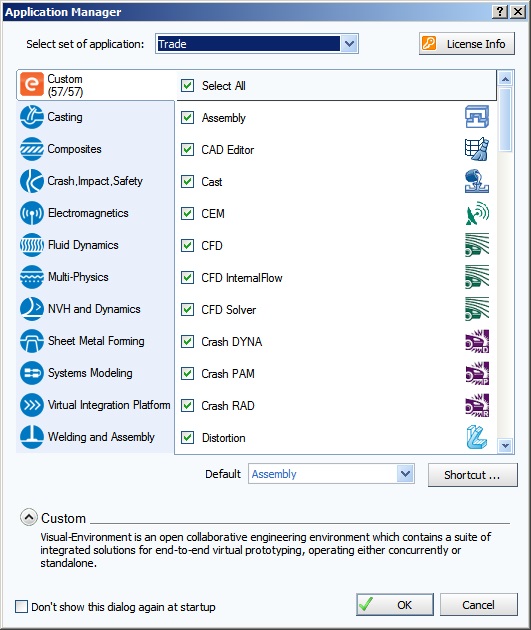Click the CAD Editor application icon
The image size is (531, 630).
pyautogui.click(x=477, y=149)
